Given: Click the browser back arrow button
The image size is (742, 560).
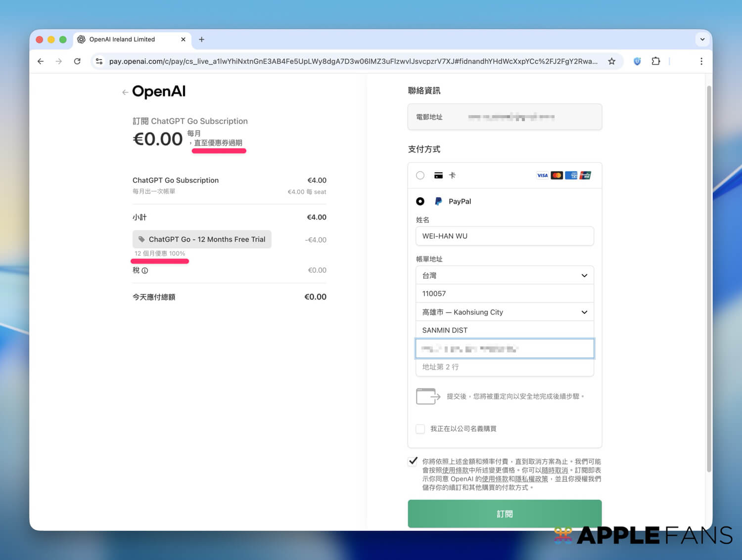Looking at the screenshot, I should [x=41, y=61].
